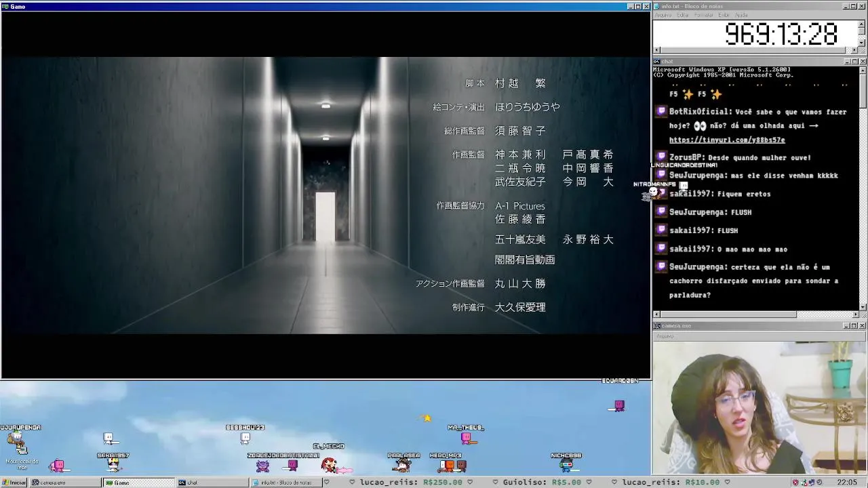868x488 pixels.
Task: Click the 969:13:28 timer text
Action: coord(781,34)
